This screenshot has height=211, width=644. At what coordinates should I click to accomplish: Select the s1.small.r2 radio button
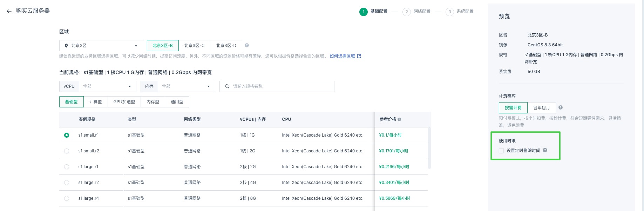point(67,151)
